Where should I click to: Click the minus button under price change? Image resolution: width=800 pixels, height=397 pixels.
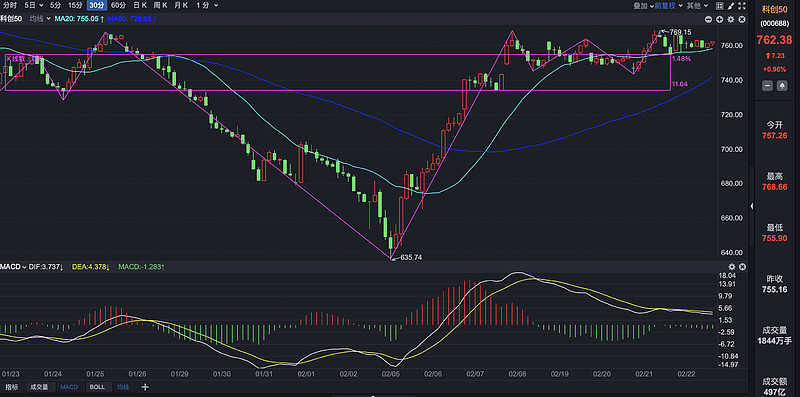click(768, 86)
